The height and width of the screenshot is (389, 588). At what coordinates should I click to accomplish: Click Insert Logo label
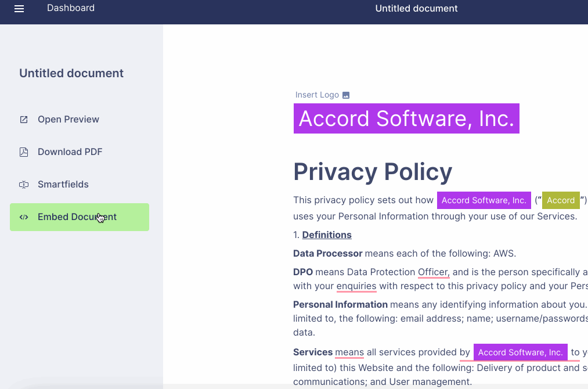pyautogui.click(x=317, y=95)
